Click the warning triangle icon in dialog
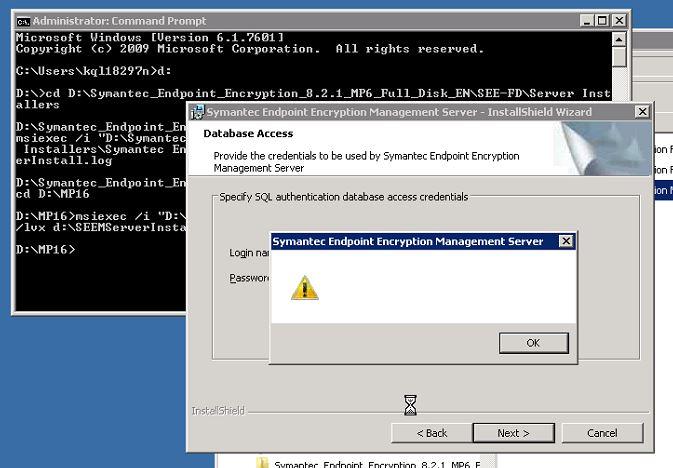 pyautogui.click(x=304, y=288)
